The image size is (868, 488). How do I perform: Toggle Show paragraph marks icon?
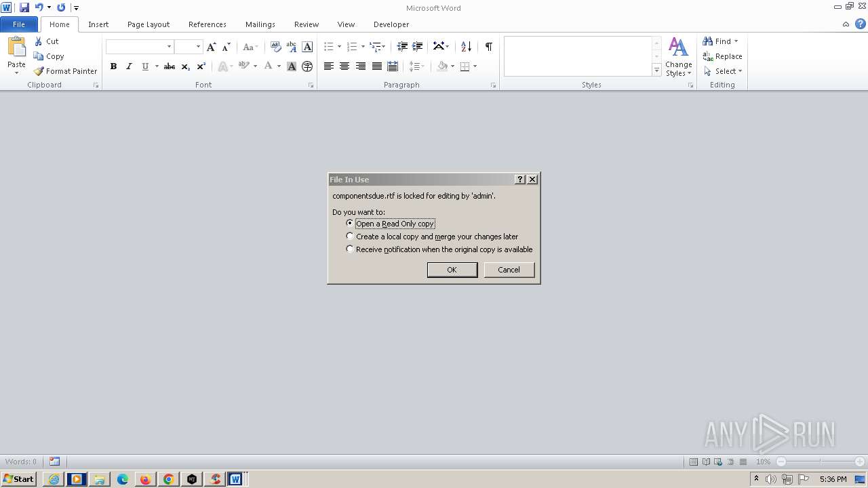point(488,47)
